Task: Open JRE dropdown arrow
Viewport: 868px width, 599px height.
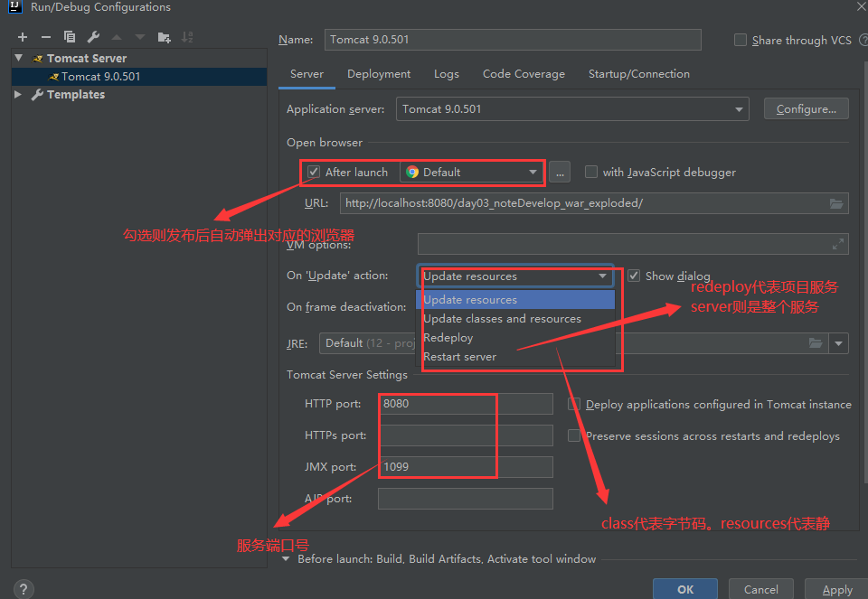Action: (x=838, y=343)
